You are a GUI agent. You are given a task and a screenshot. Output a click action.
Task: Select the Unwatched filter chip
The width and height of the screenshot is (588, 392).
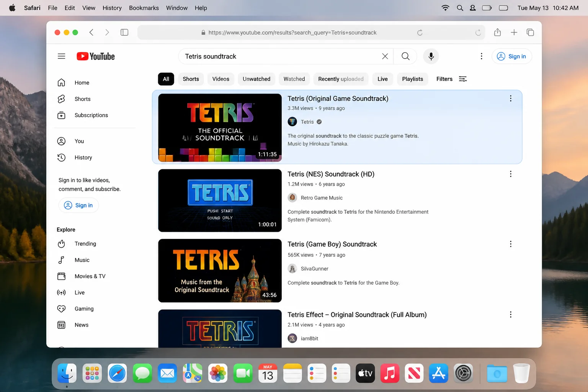click(256, 79)
